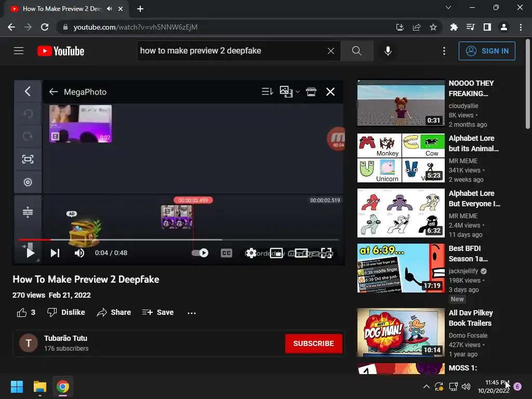Open YouTube settings three-dot menu
Screen dimensions: 532x399
coord(444,51)
